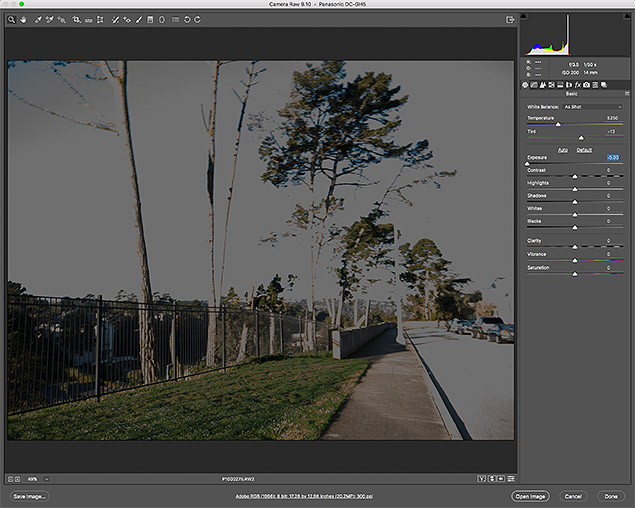Screen dimensions: 635x508
Task: Rotate image 90 degrees counterclockwise
Action: 187,19
